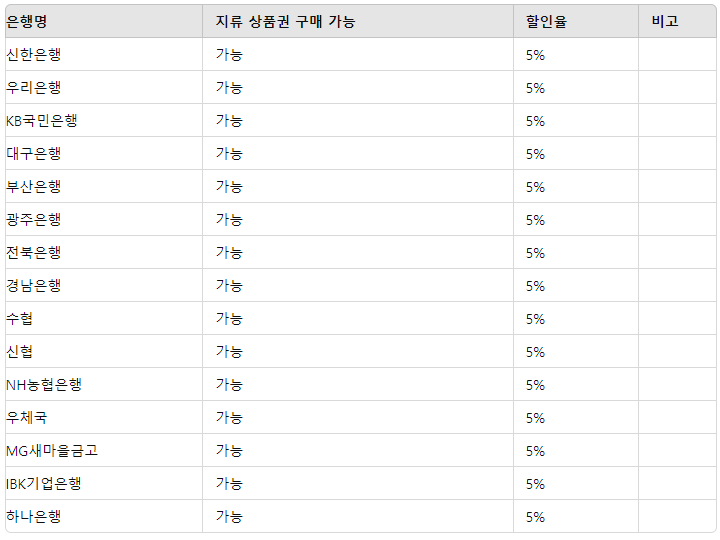Click the 할인율 column header

click(546, 22)
